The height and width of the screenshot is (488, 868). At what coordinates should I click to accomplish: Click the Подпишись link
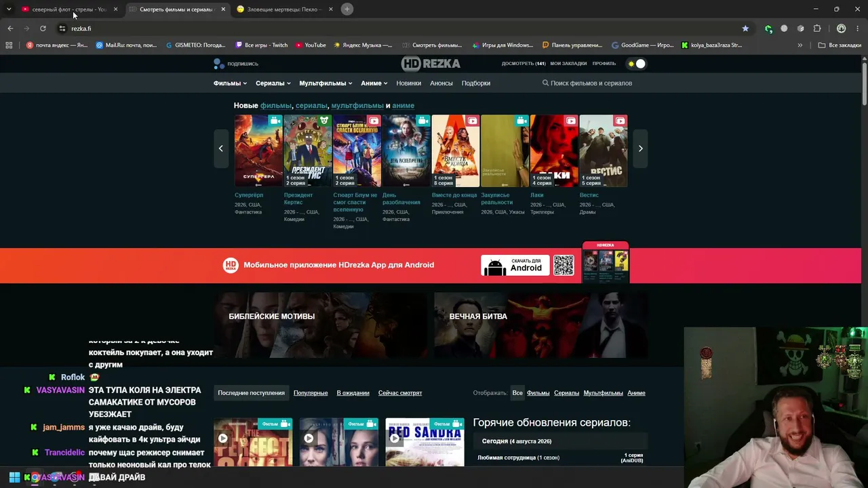click(x=236, y=64)
